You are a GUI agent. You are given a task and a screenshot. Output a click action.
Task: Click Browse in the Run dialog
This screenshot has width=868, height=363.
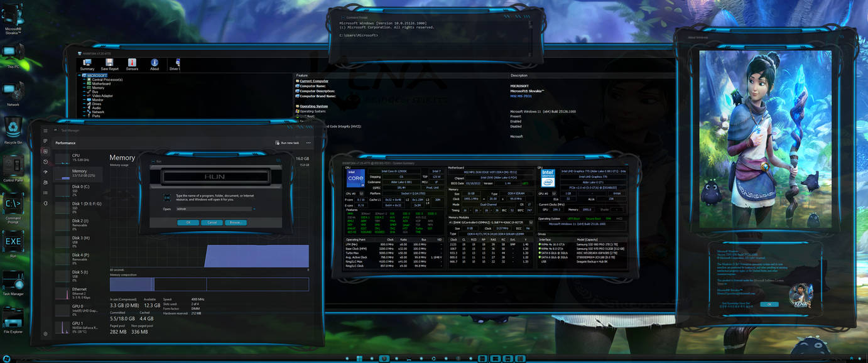pos(235,222)
